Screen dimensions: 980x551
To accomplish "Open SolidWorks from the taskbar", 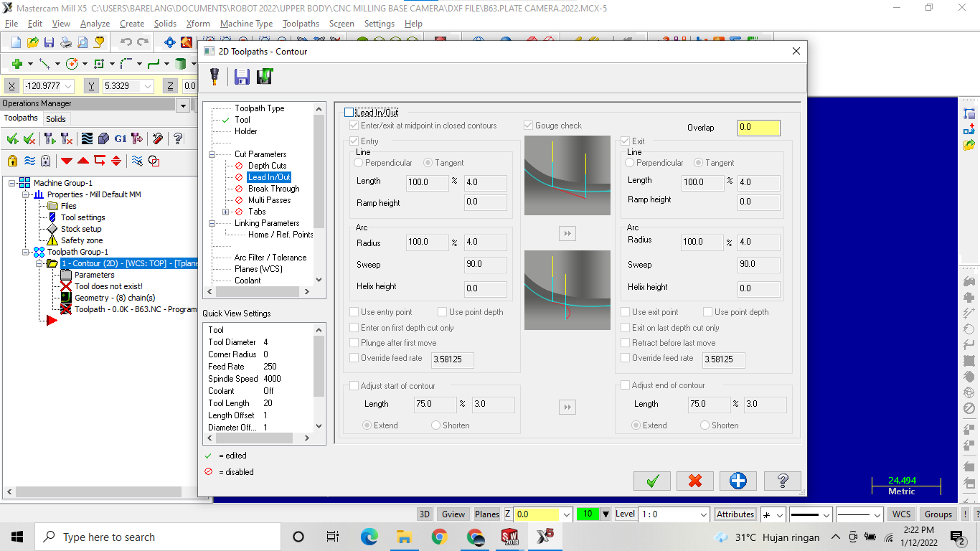I will pos(509,536).
